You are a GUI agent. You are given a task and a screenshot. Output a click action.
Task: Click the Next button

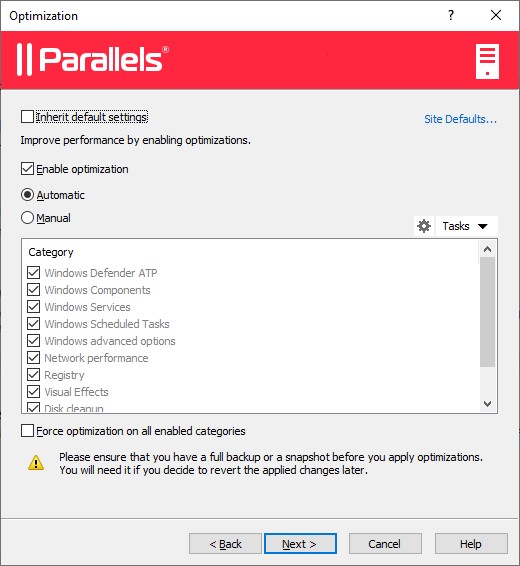[x=300, y=544]
